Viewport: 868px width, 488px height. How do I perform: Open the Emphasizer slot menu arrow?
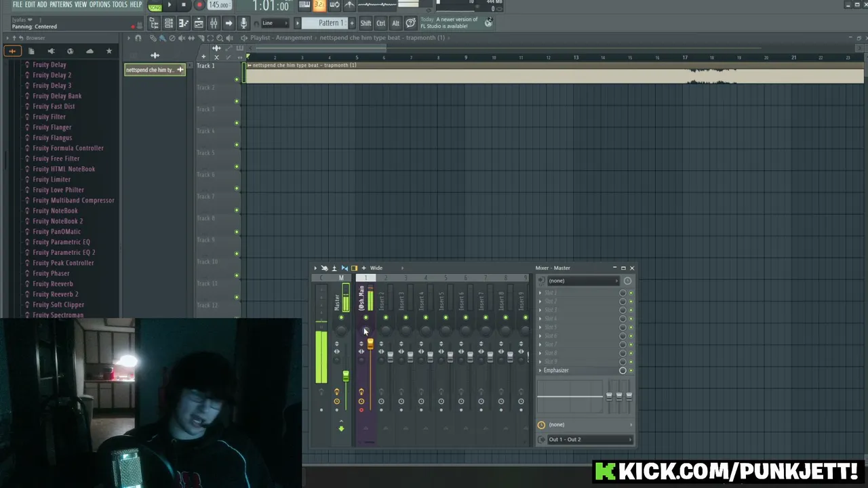click(540, 370)
